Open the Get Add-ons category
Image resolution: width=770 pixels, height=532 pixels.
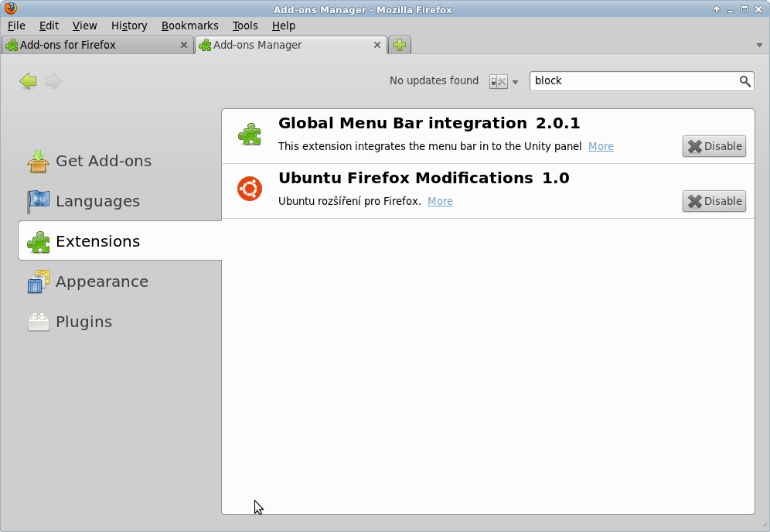pyautogui.click(x=120, y=161)
